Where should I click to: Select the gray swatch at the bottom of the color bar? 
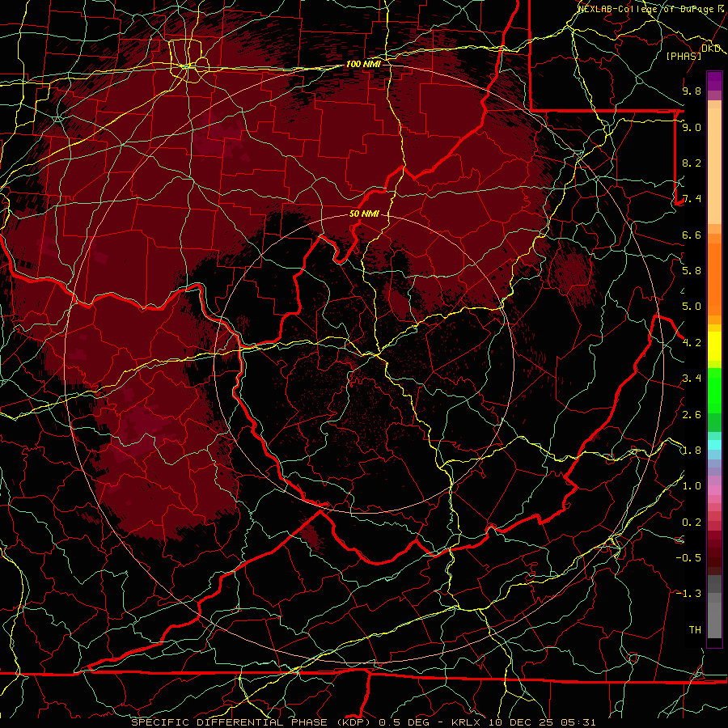tap(714, 620)
